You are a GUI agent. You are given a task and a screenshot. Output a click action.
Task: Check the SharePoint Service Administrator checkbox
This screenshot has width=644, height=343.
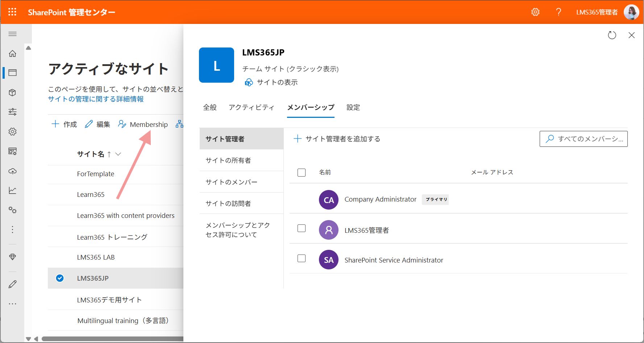302,259
